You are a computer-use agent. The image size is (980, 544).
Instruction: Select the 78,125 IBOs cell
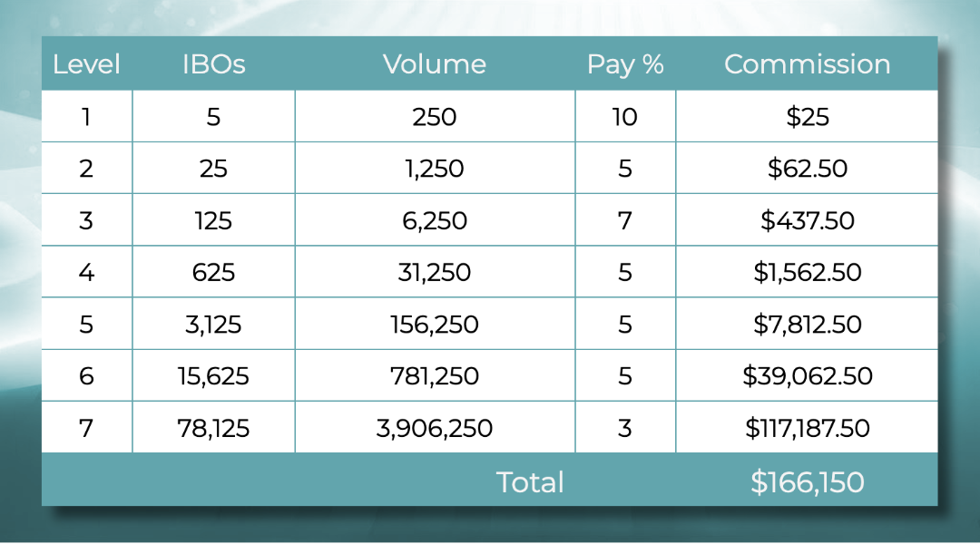[x=213, y=428]
